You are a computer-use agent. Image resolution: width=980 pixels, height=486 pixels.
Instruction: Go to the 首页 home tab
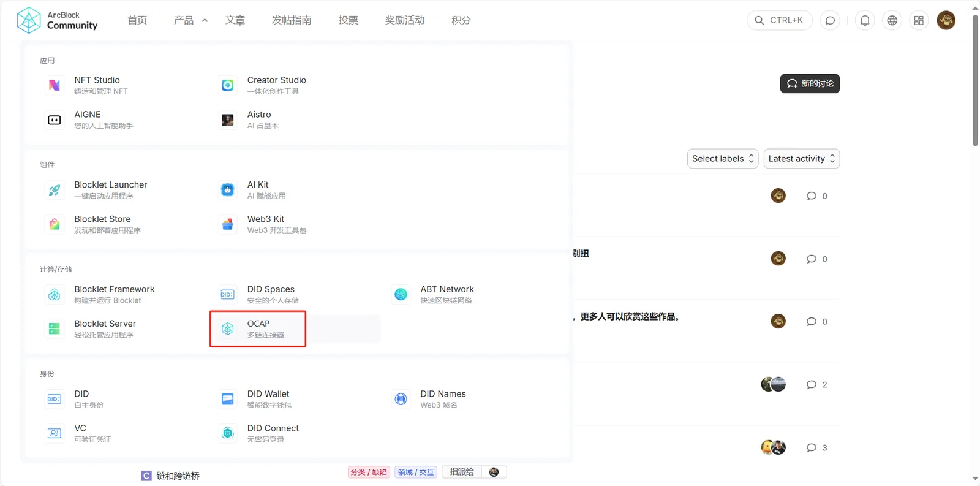click(x=137, y=20)
